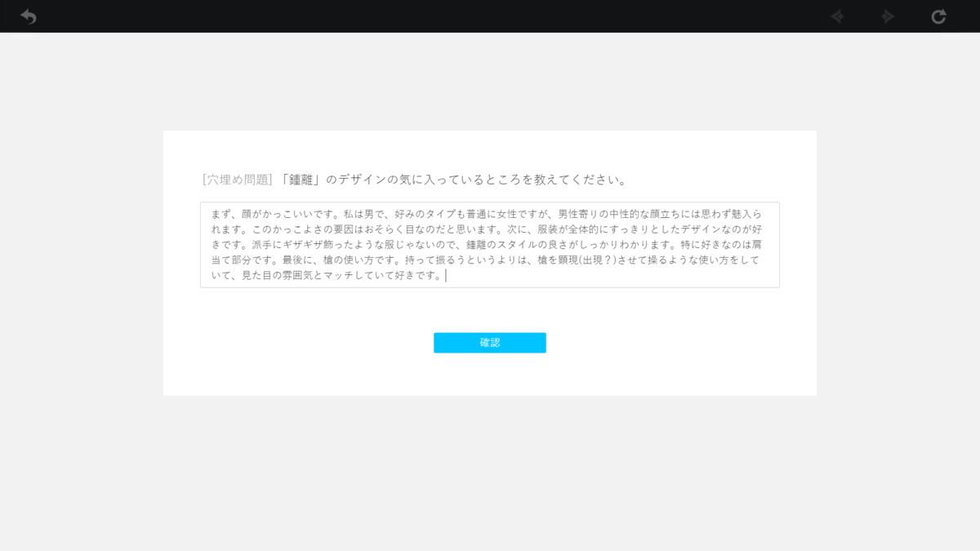Viewport: 980px width, 551px height.
Task: Click the 確認 confirm button
Action: click(x=490, y=343)
